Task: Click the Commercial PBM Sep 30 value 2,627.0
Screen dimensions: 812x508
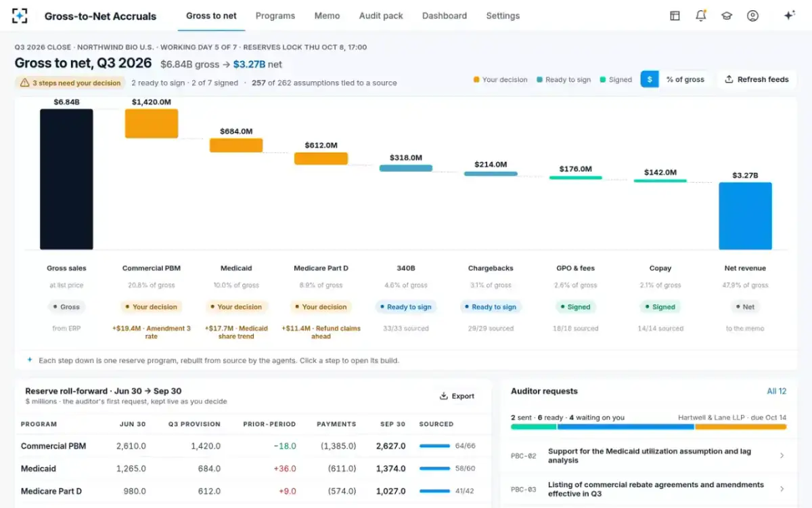Action: (392, 446)
